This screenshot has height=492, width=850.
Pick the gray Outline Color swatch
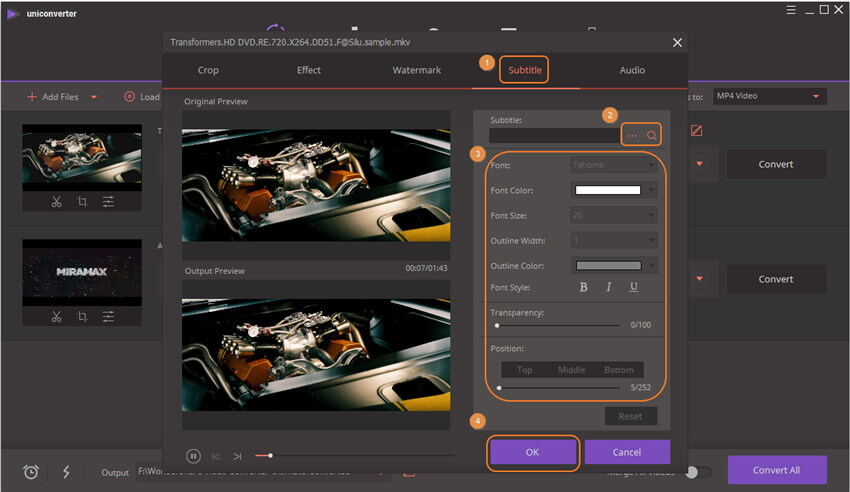pyautogui.click(x=608, y=266)
